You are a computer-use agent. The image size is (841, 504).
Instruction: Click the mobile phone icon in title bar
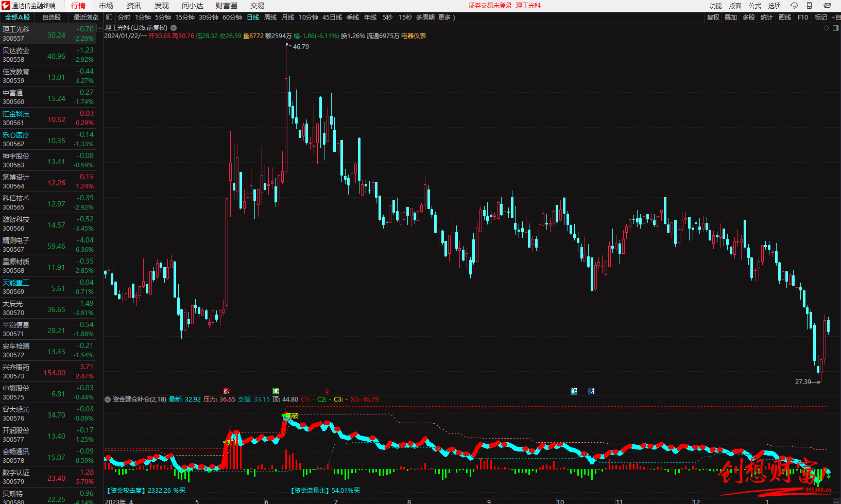pos(809,6)
